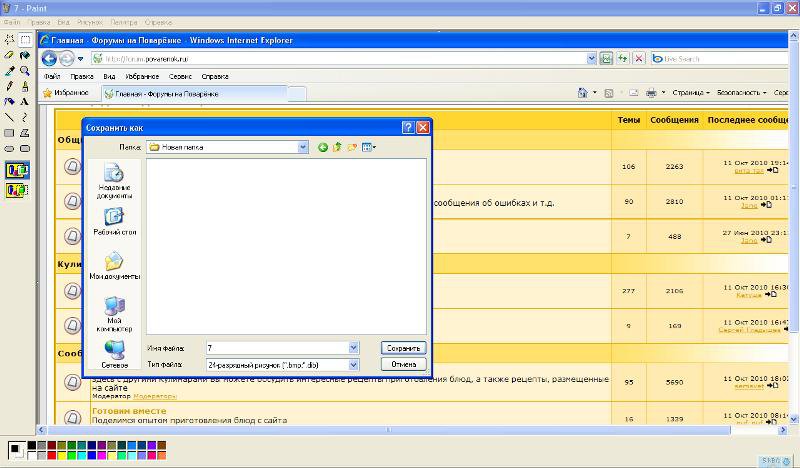Viewport: 800px width, 468px height.
Task: Pick the Fill With Color bucket tool
Action: [25, 56]
